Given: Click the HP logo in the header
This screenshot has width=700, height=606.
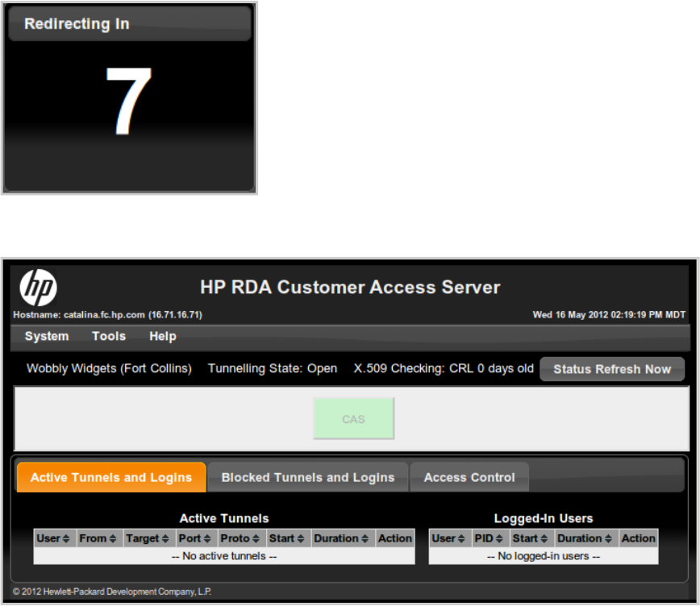Looking at the screenshot, I should 38,288.
